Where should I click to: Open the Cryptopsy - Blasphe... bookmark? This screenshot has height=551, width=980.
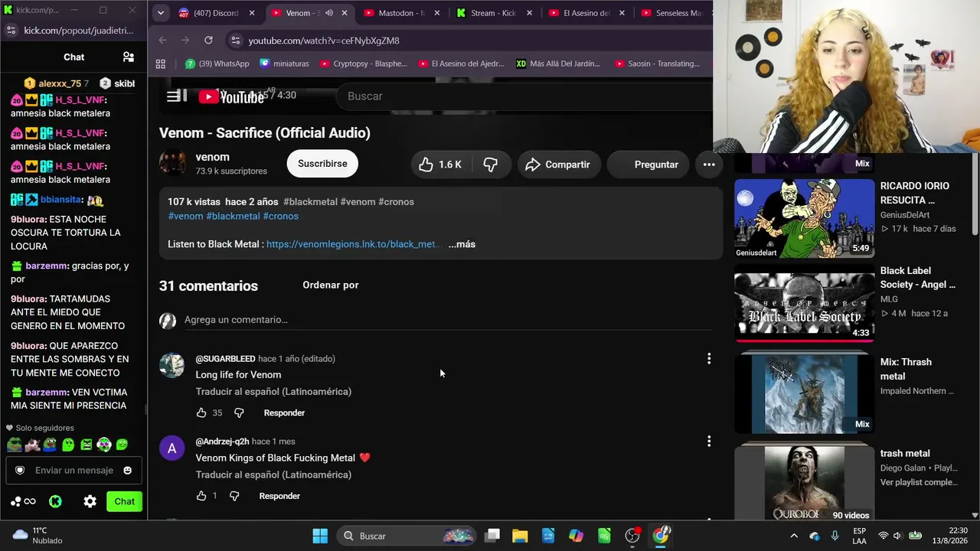coord(364,64)
